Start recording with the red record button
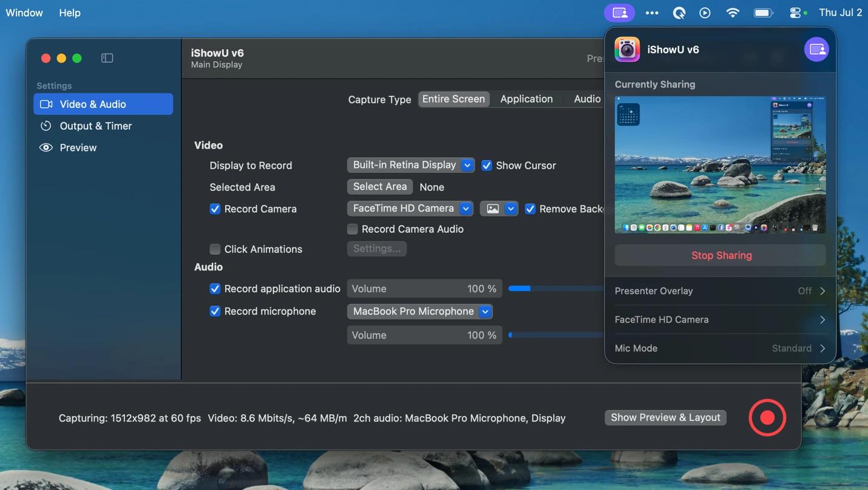This screenshot has height=490, width=868. click(767, 417)
